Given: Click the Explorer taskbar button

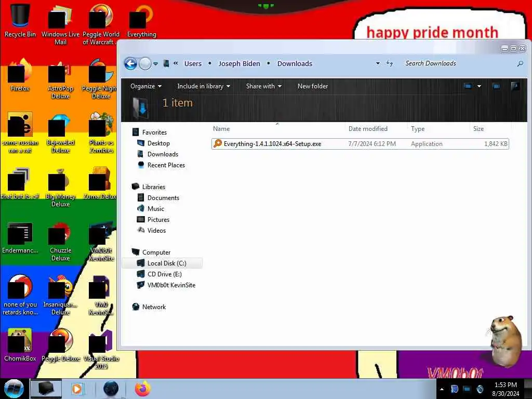Looking at the screenshot, I should pos(46,389).
